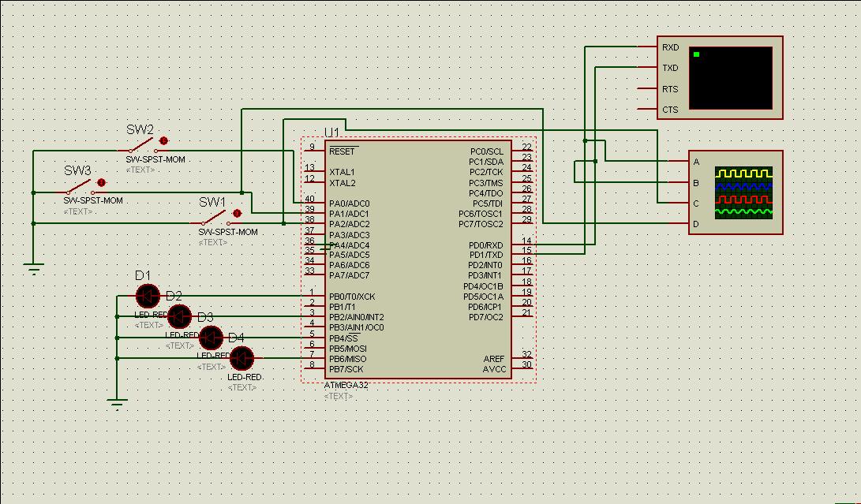This screenshot has width=861, height=504.
Task: Select the D2 LED symbol
Action: pos(179,317)
